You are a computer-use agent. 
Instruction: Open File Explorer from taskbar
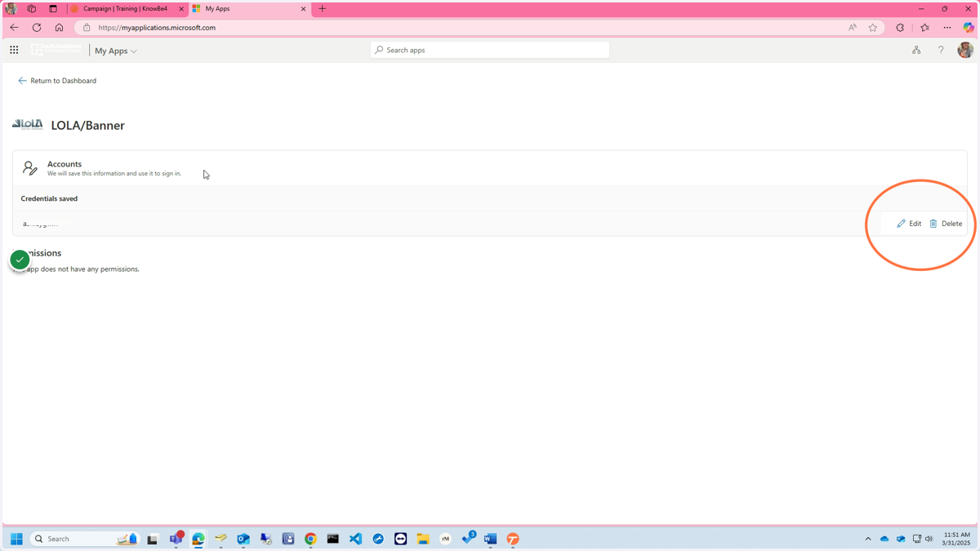[x=423, y=539]
